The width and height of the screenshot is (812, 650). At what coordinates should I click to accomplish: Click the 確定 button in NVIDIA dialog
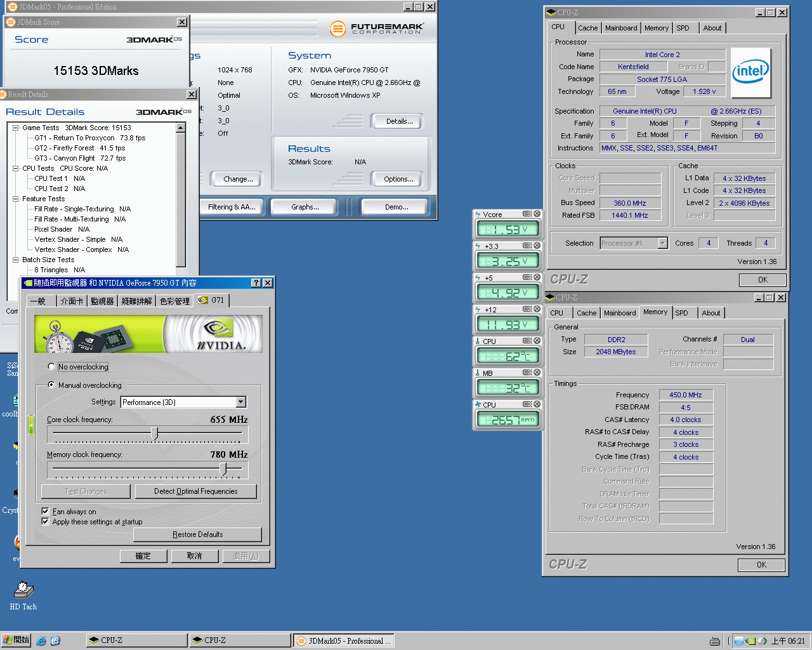143,556
